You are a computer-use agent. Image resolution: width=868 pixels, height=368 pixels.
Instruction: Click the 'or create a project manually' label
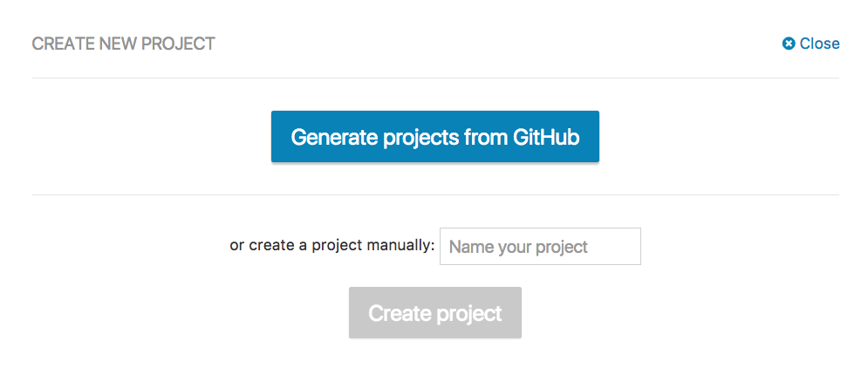(x=332, y=245)
